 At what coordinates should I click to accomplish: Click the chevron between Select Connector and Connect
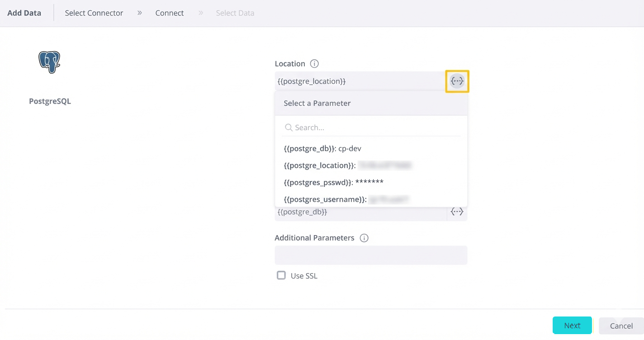click(140, 13)
